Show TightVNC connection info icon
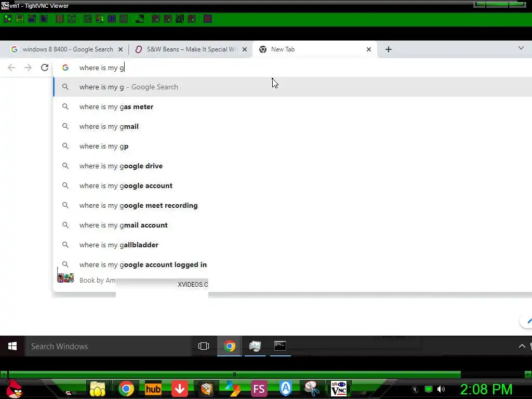 click(x=44, y=19)
